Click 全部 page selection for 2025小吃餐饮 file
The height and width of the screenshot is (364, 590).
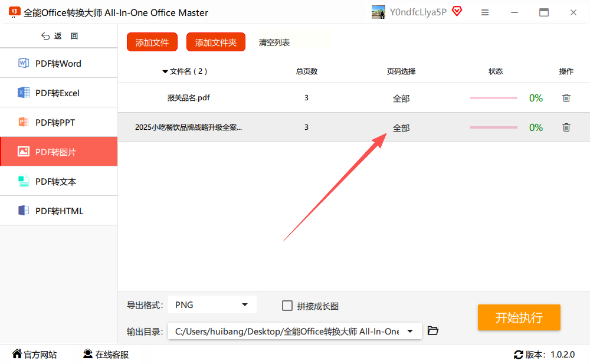click(401, 128)
